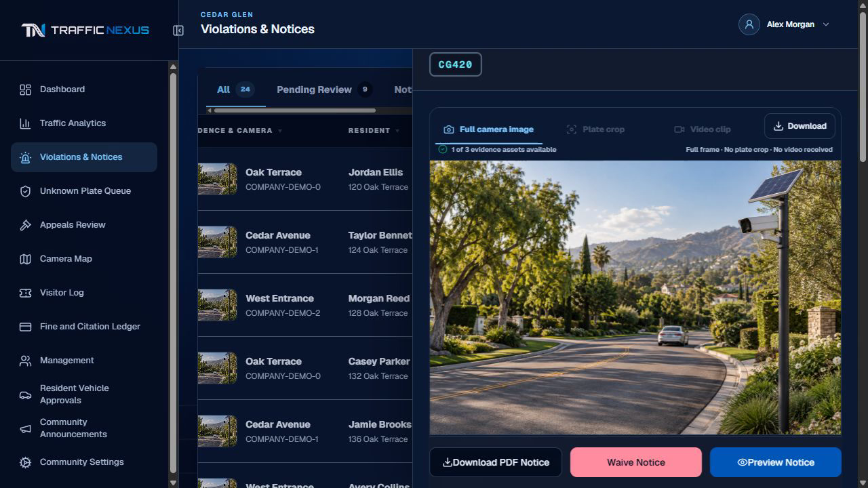The width and height of the screenshot is (868, 488).
Task: Sort by Evidence & Camera column arrow
Action: click(280, 131)
